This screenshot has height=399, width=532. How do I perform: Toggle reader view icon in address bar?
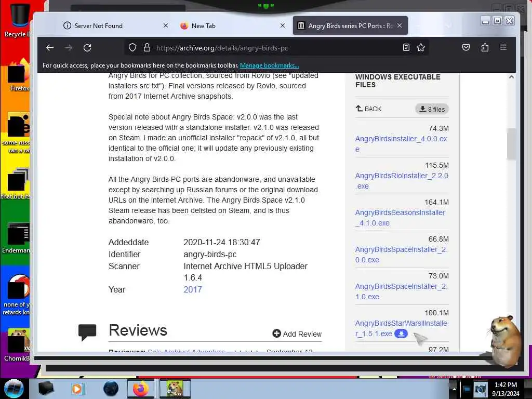click(406, 47)
